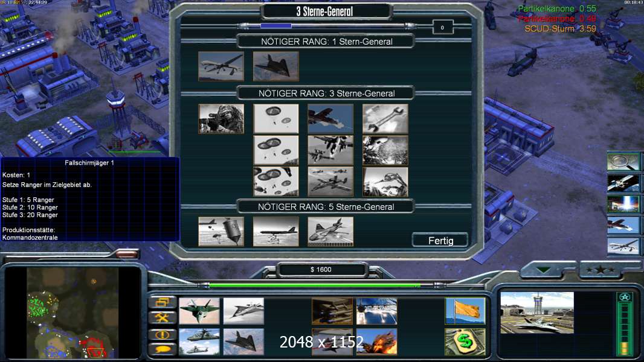Activate the spy satellite shortcut
Screen dimensions: 644x362
[623, 183]
